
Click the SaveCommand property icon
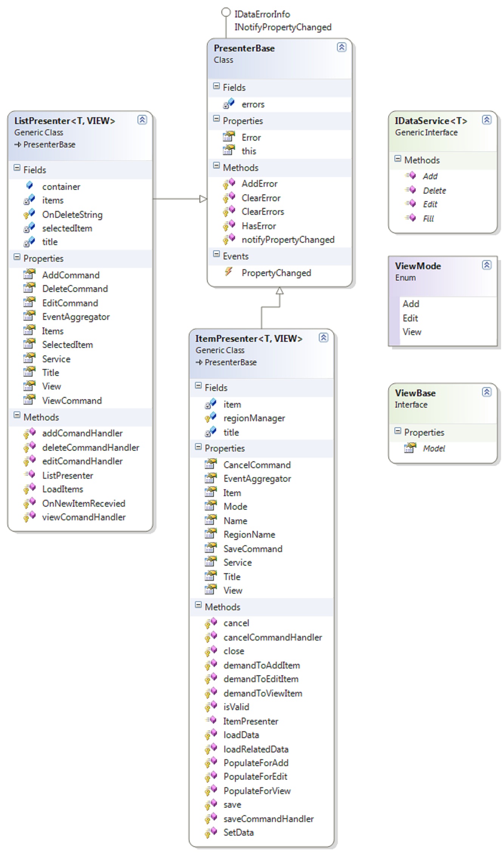coord(210,548)
